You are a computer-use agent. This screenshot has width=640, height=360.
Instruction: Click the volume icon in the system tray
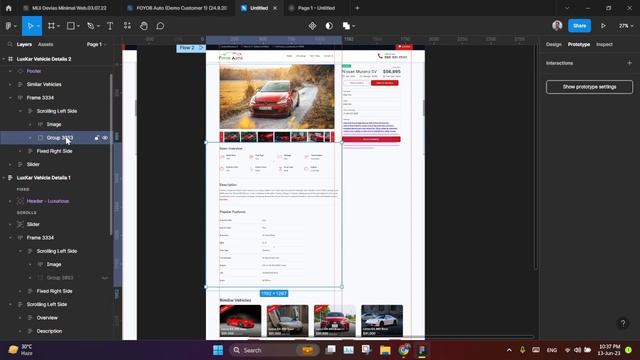pyautogui.click(x=577, y=350)
